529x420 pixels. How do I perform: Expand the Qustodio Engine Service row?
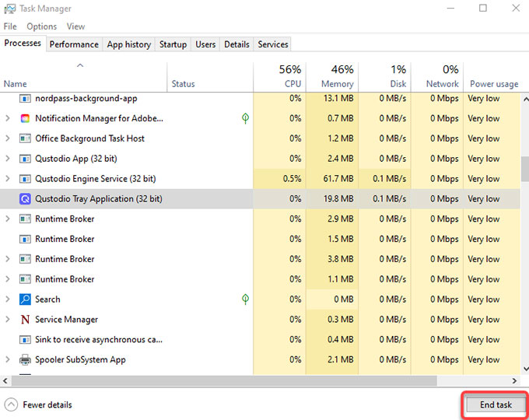[x=8, y=179]
